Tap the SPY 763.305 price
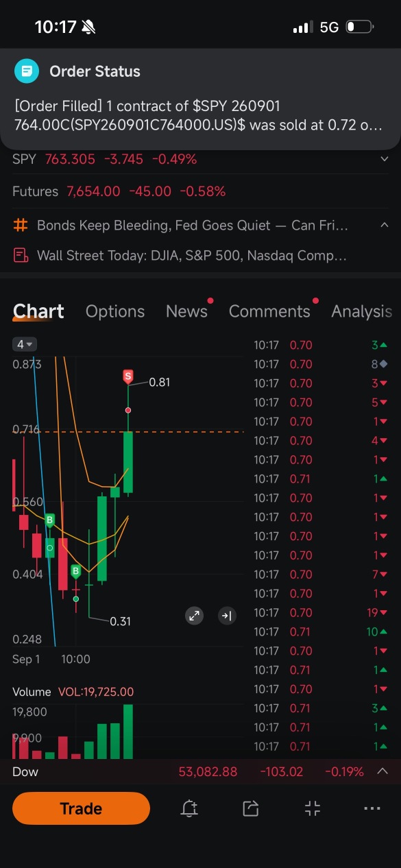The image size is (401, 868). click(x=69, y=159)
